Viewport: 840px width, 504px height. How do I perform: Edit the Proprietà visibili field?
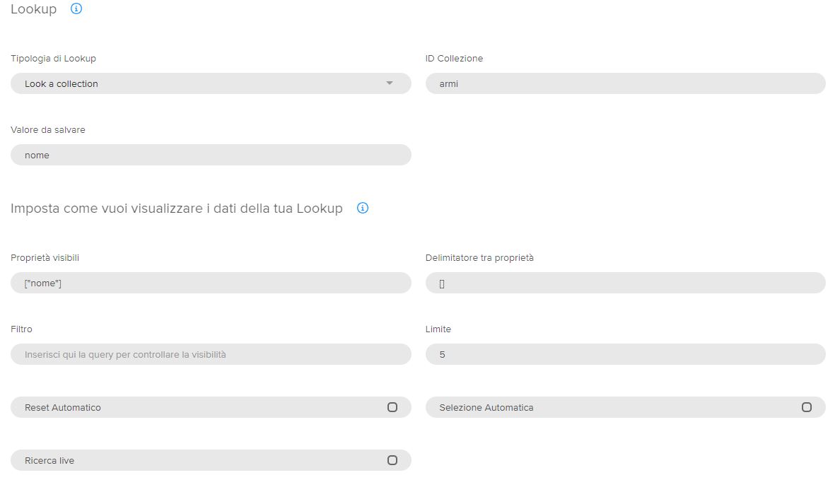pos(211,283)
